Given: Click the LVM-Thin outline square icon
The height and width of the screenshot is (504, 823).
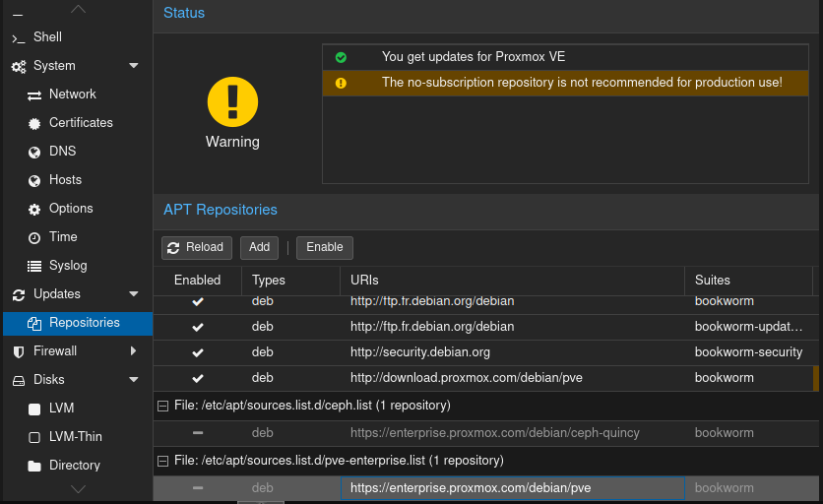Looking at the screenshot, I should [x=34, y=438].
